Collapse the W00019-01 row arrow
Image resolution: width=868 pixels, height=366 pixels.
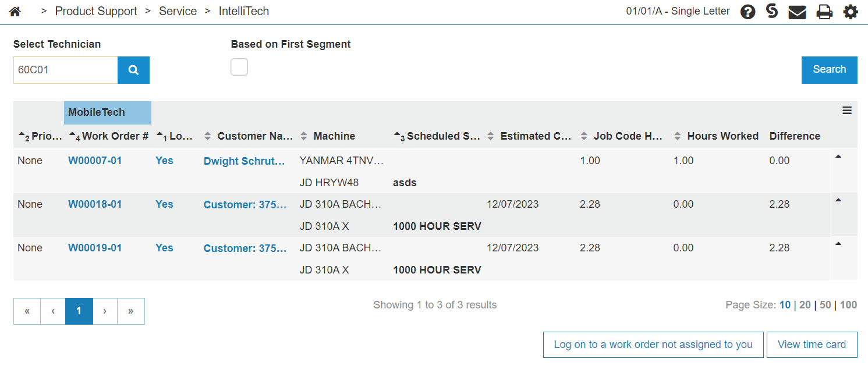pos(838,244)
